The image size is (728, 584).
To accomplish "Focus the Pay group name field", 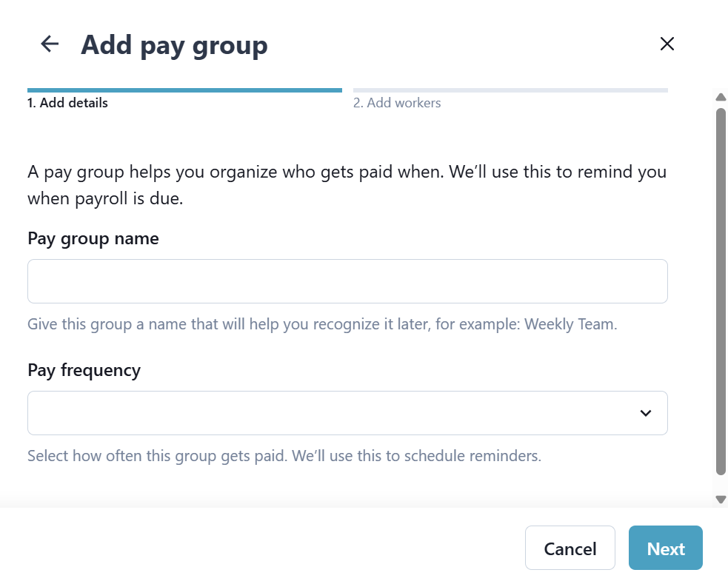I will coord(347,281).
